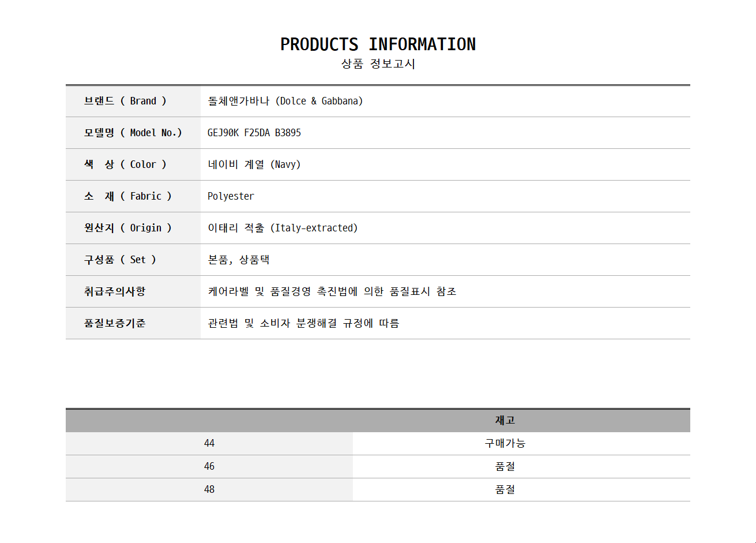Click the 본품, 상품택 set value
The image size is (756, 543).
tap(239, 260)
